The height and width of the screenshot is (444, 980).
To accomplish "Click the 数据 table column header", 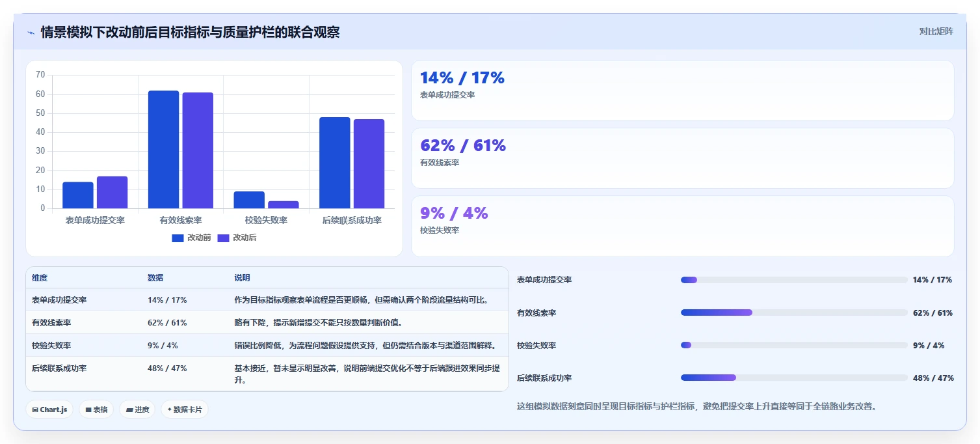I will [155, 278].
